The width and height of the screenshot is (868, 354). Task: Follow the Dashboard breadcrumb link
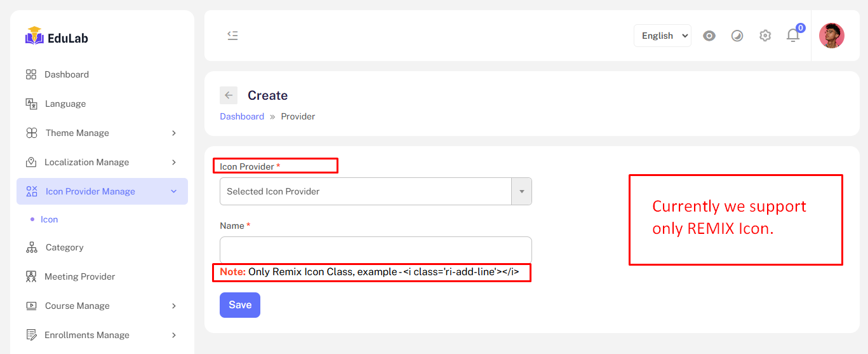242,116
